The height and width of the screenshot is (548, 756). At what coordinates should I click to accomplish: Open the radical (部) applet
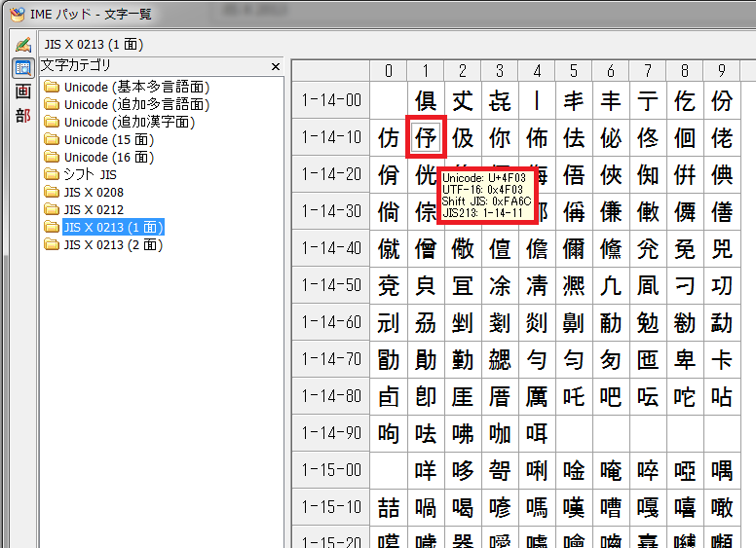point(22,115)
